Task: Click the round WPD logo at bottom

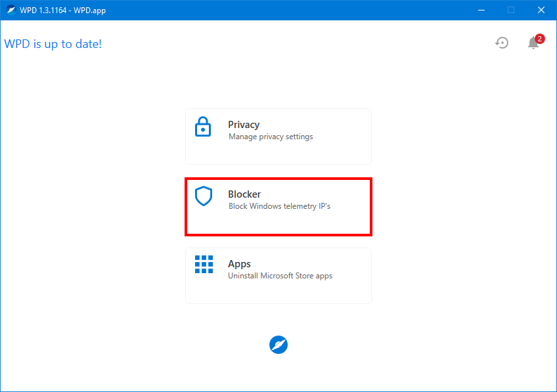Action: pyautogui.click(x=278, y=345)
